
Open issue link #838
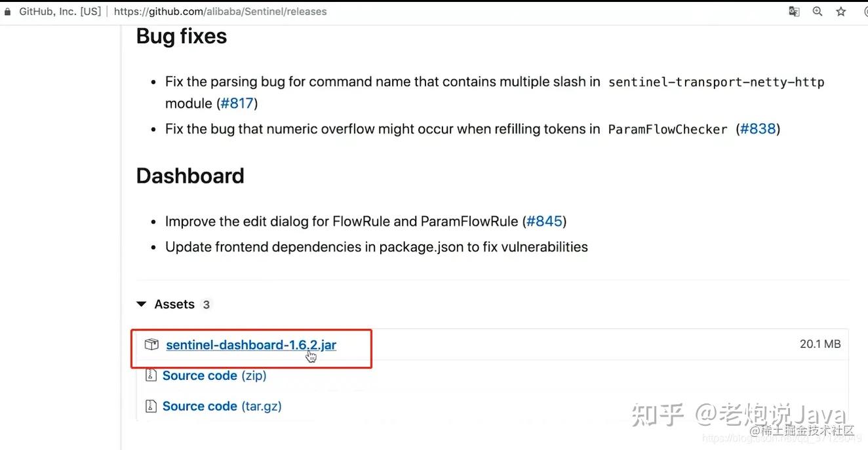758,129
